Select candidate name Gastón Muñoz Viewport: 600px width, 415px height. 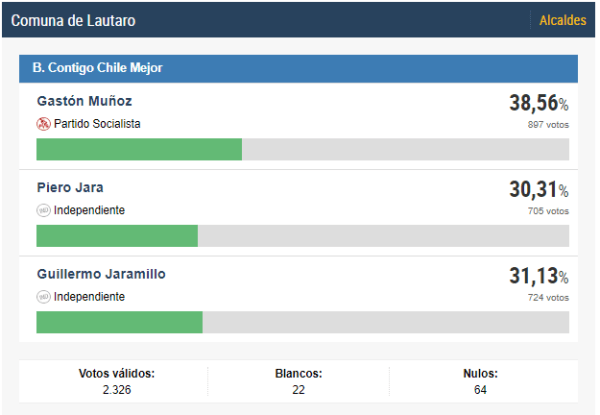click(85, 101)
